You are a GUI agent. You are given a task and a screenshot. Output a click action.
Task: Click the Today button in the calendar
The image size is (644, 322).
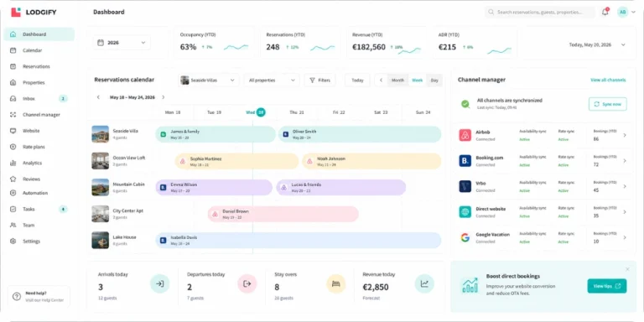pyautogui.click(x=357, y=80)
